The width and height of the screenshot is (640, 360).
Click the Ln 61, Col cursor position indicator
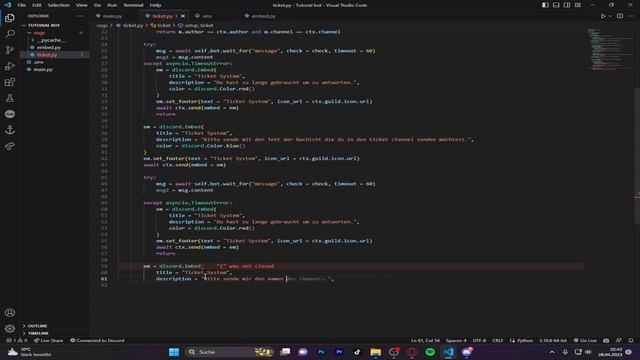[425, 340]
